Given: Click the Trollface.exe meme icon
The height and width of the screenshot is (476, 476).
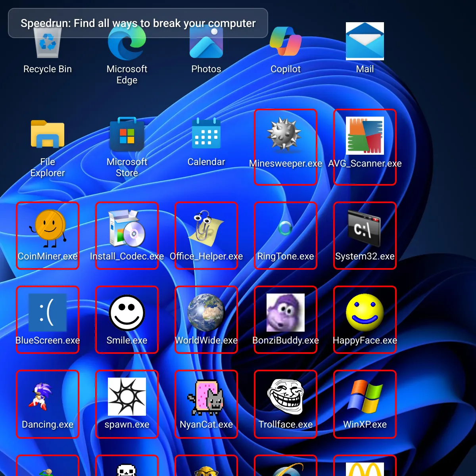Looking at the screenshot, I should click(x=286, y=397).
